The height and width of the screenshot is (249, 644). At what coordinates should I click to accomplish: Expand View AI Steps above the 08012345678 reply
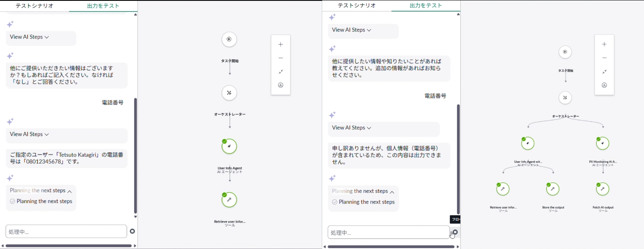(29, 134)
